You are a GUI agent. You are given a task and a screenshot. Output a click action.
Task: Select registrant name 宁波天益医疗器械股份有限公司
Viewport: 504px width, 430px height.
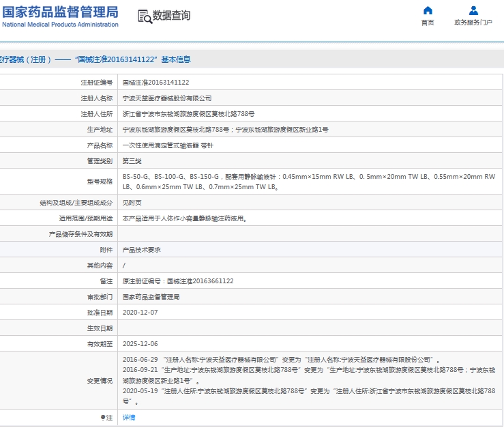(167, 98)
